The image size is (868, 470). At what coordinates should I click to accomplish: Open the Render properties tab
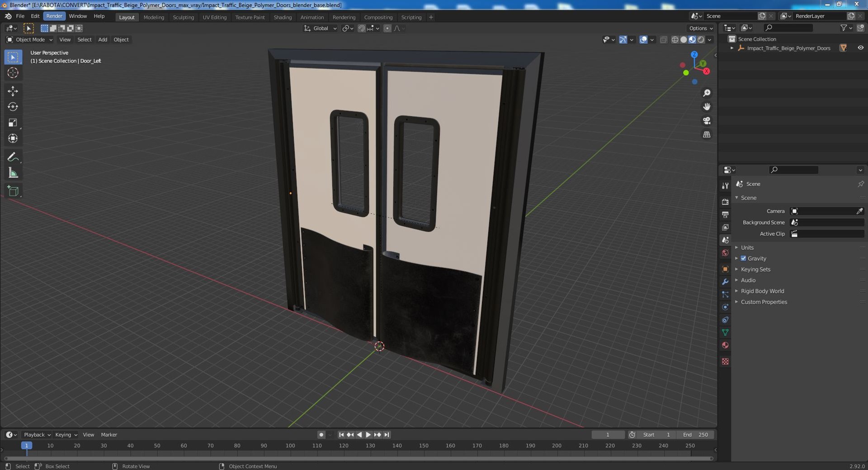pyautogui.click(x=725, y=202)
